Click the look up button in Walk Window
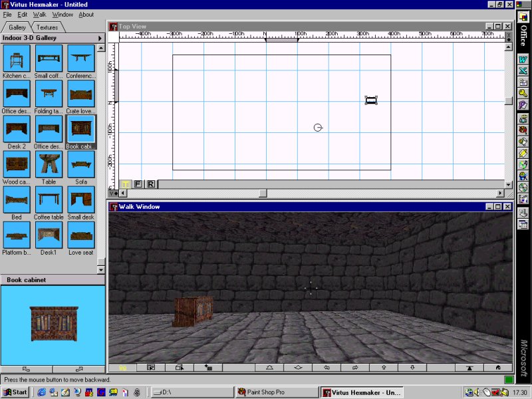This screenshot has width=532, height=399. click(269, 368)
